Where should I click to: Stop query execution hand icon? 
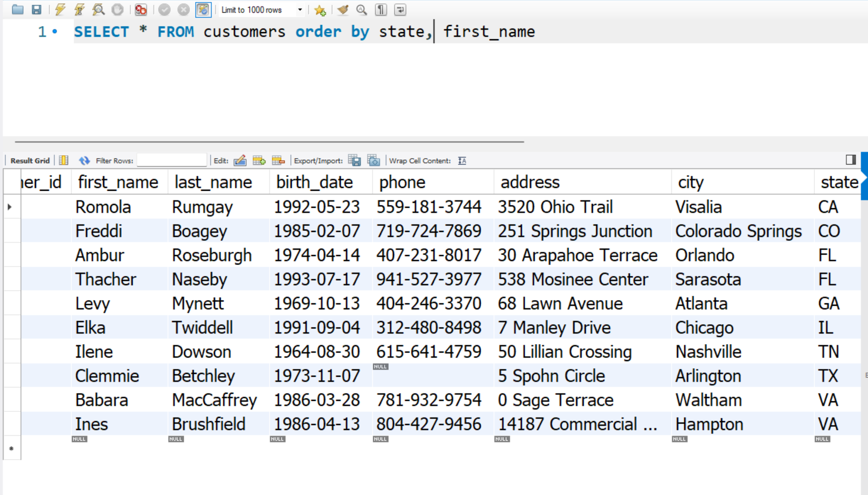(x=117, y=9)
